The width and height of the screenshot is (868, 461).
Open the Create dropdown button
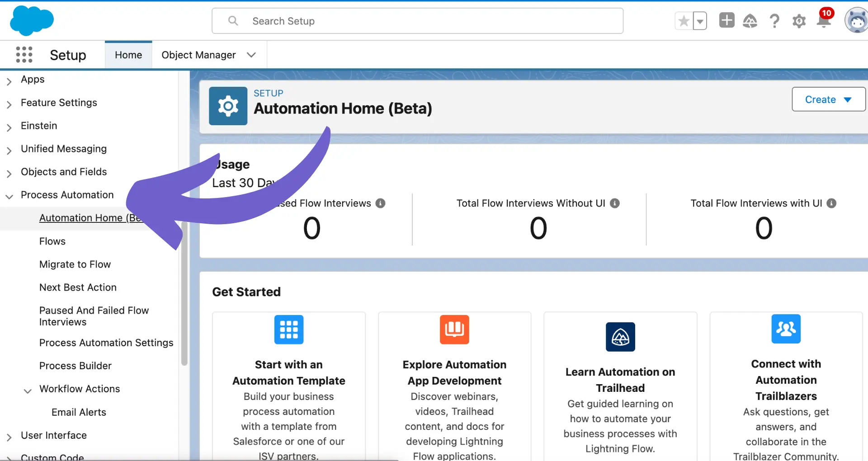tap(828, 99)
